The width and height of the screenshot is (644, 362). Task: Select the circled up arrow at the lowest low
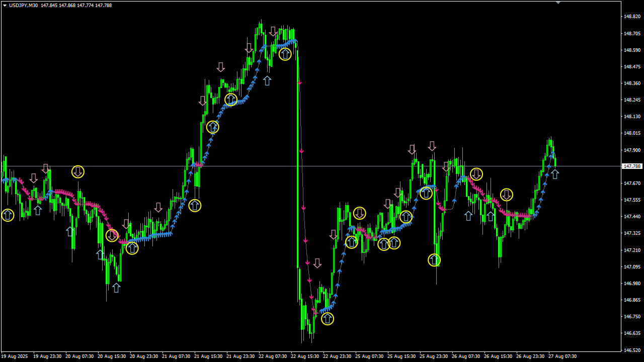328,319
